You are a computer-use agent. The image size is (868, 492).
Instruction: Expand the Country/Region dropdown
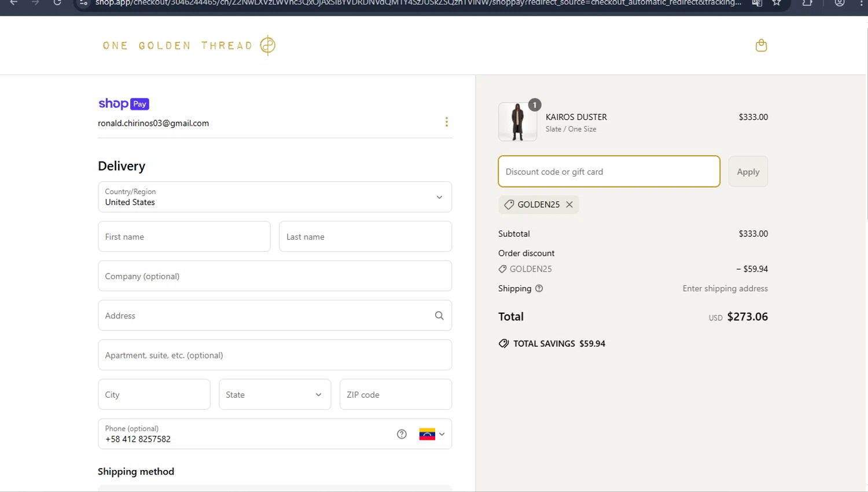point(275,197)
